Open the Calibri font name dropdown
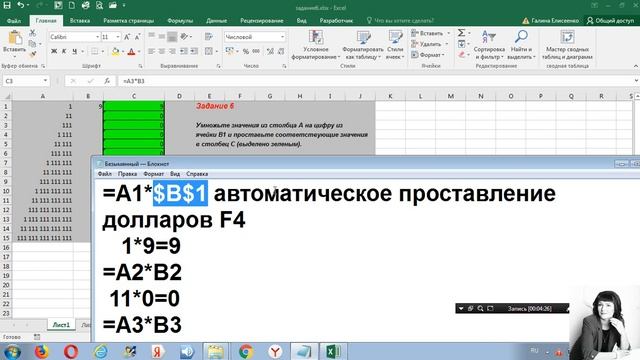The image size is (640, 360). click(98, 37)
